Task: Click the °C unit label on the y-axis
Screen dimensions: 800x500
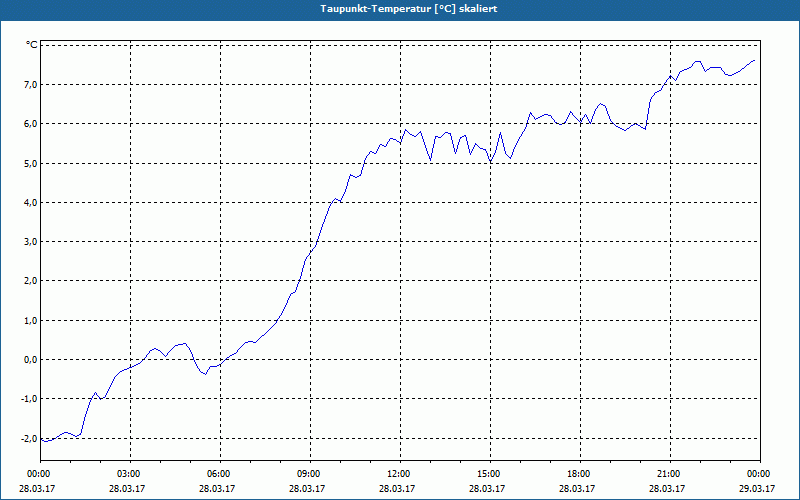Action: [32, 45]
